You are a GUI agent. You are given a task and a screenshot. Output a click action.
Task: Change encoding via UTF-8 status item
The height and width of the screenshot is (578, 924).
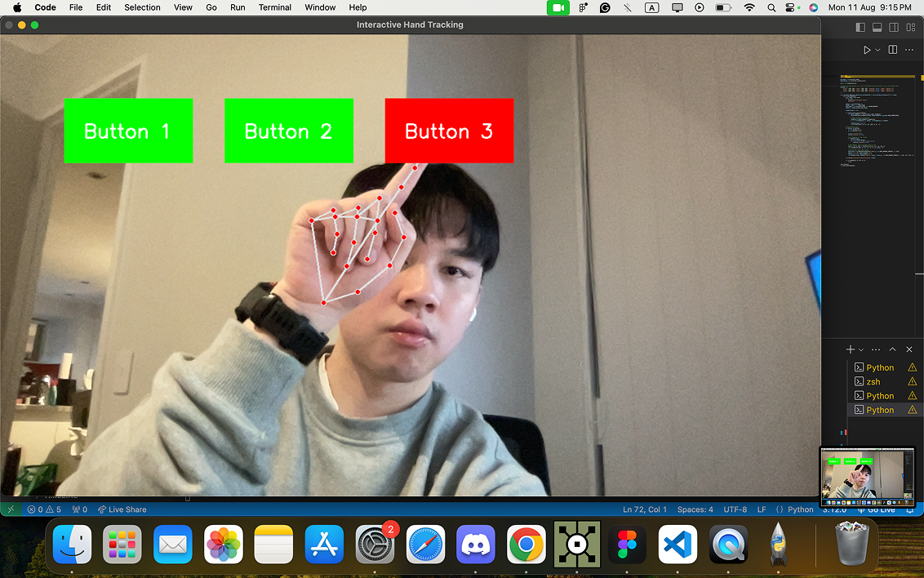735,509
